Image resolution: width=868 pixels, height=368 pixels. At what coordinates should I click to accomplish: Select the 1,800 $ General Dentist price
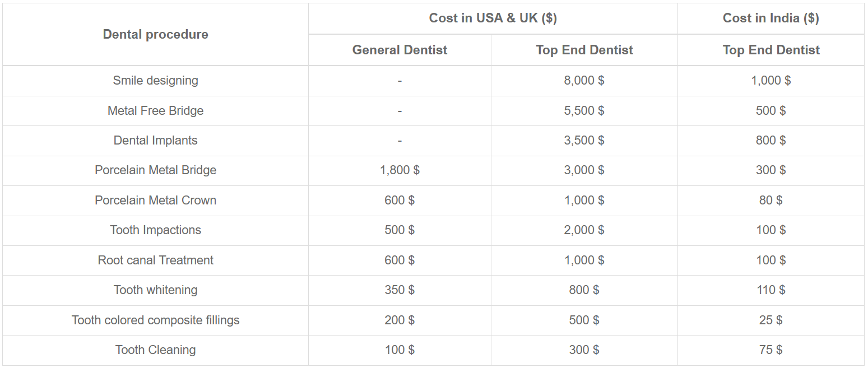coord(400,170)
